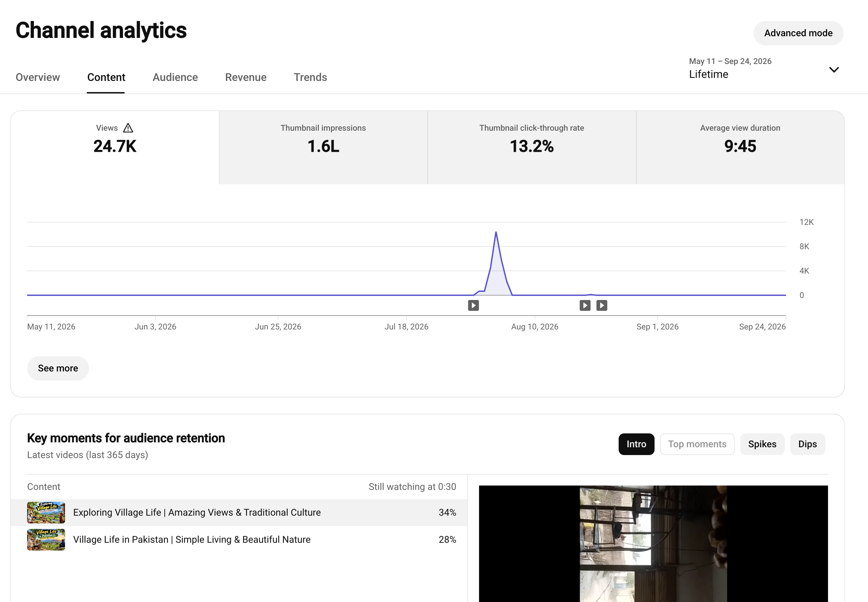Viewport: 868px width, 602px height.
Task: Click the third video publish marker on chart
Action: 602,305
